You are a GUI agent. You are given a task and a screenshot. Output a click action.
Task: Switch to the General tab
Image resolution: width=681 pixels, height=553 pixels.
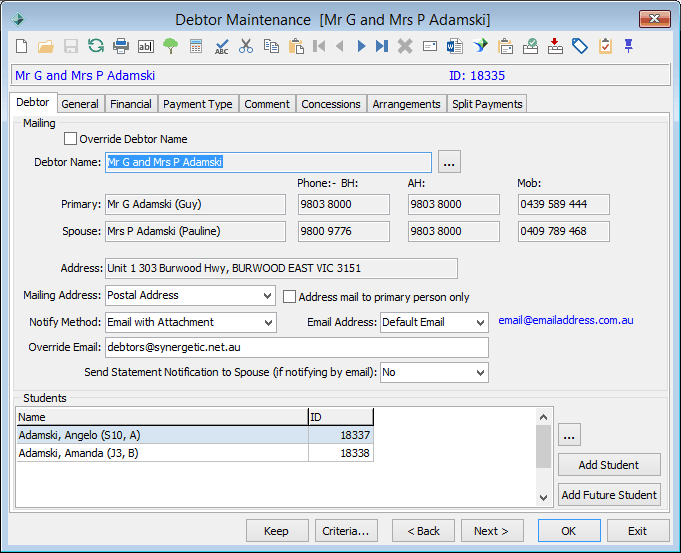tap(80, 104)
